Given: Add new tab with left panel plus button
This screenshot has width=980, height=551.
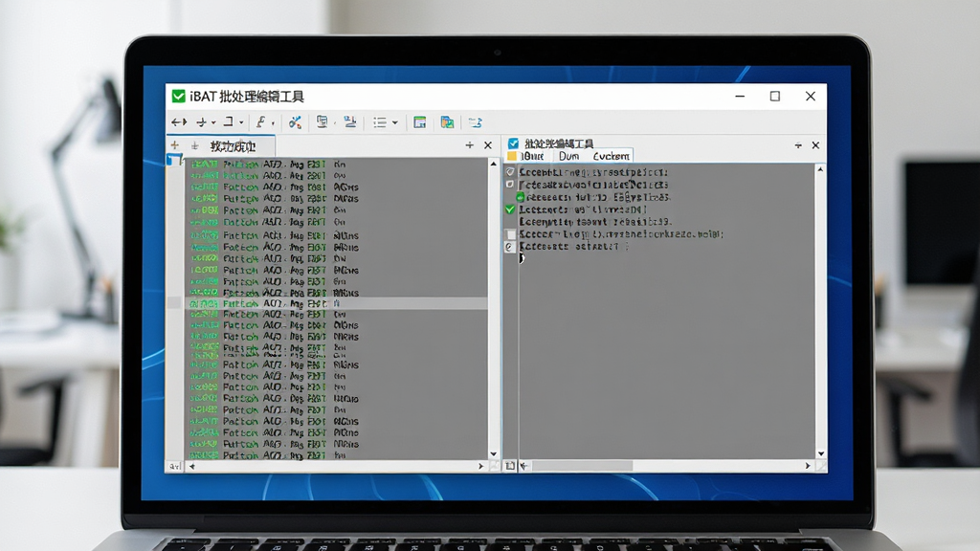Looking at the screenshot, I should [x=469, y=145].
